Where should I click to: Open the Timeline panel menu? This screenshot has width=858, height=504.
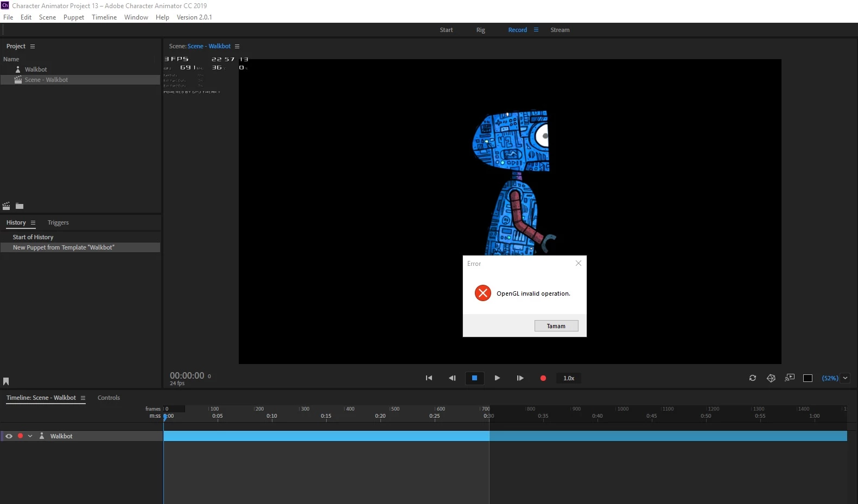coord(83,398)
